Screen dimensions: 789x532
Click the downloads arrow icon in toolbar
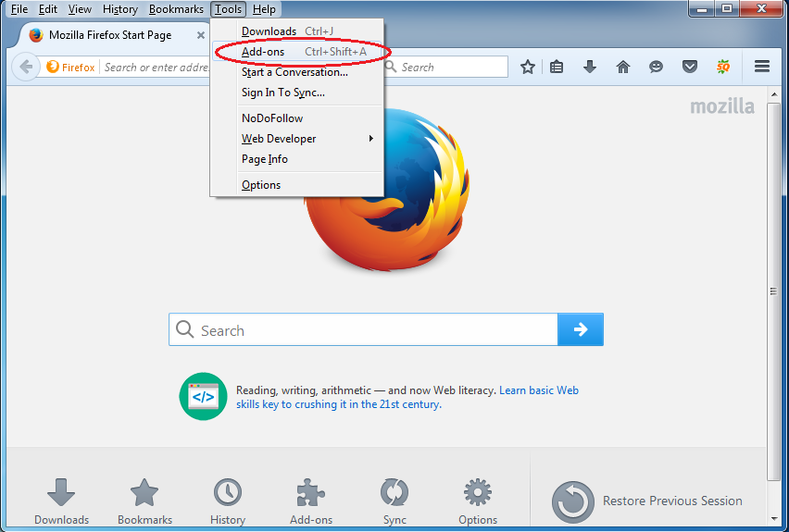coord(590,67)
